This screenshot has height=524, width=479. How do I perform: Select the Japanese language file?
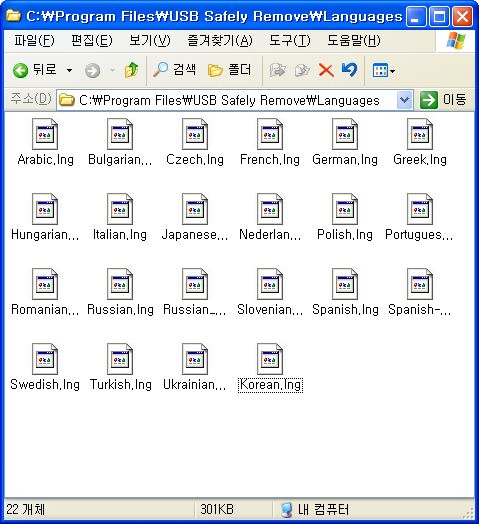[x=195, y=217]
